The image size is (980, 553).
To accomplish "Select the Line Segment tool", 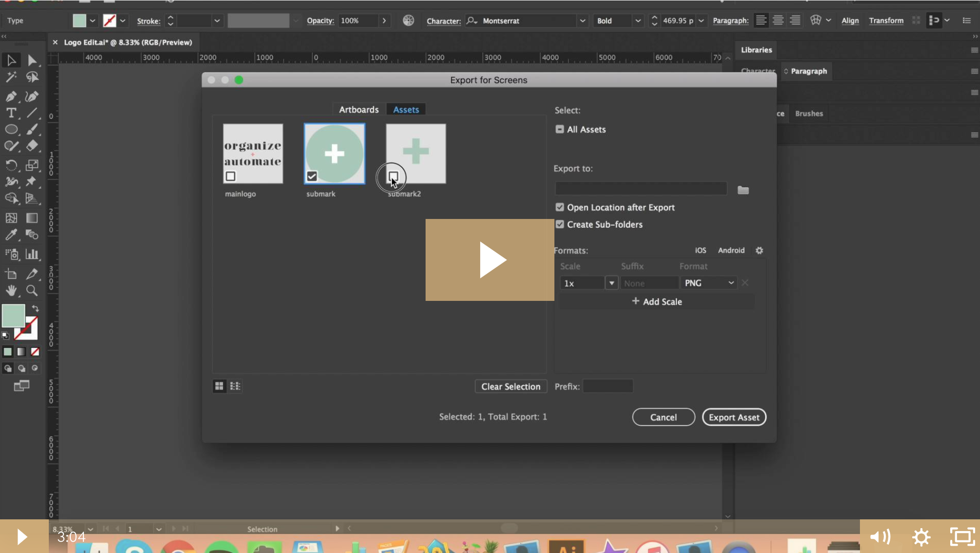I will point(32,113).
